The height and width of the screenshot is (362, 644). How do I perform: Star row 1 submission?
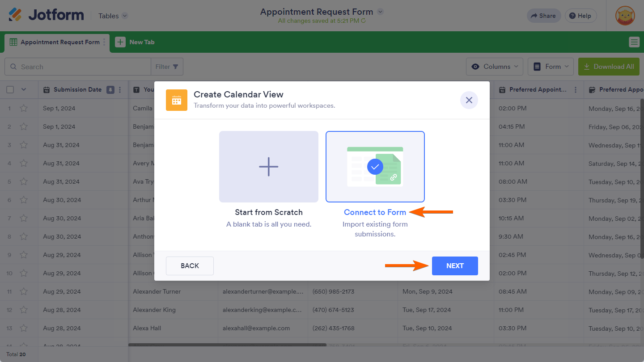point(24,108)
